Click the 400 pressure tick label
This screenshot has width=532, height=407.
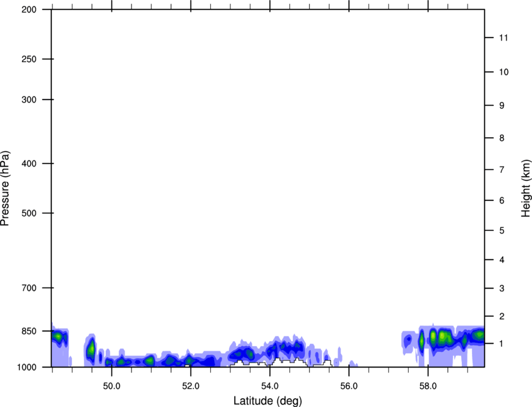click(x=29, y=163)
